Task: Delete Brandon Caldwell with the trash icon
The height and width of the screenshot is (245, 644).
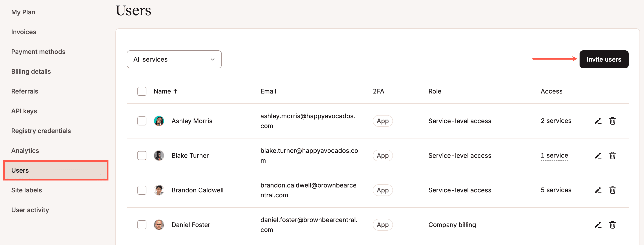Action: [x=612, y=190]
